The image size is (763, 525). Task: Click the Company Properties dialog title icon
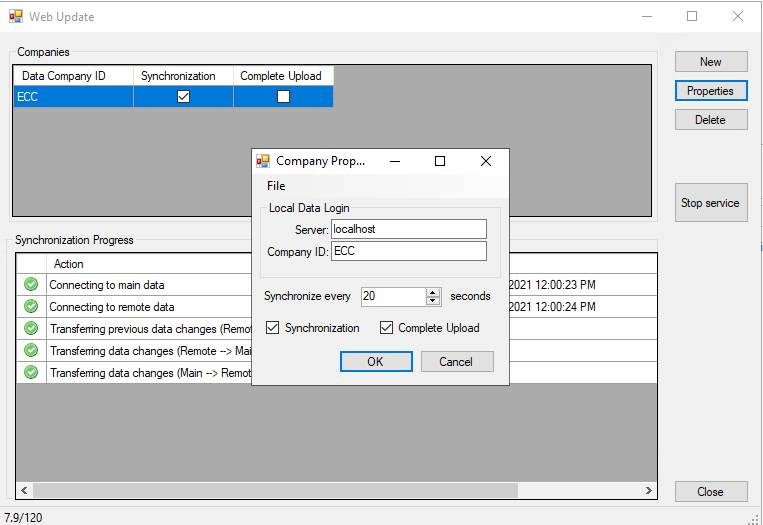coord(264,161)
